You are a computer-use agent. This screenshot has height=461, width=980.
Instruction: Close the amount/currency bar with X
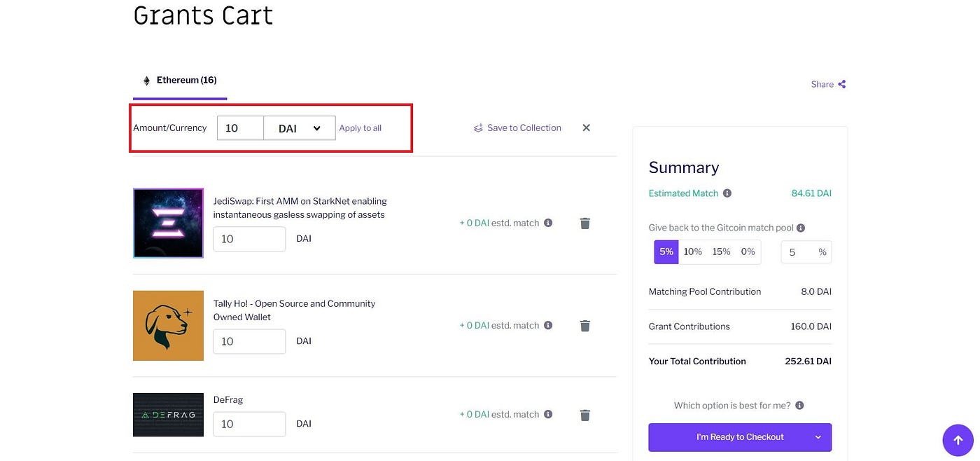tap(587, 128)
